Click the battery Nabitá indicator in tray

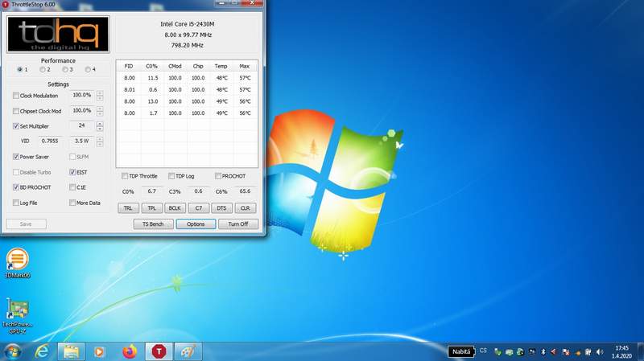[x=460, y=351]
